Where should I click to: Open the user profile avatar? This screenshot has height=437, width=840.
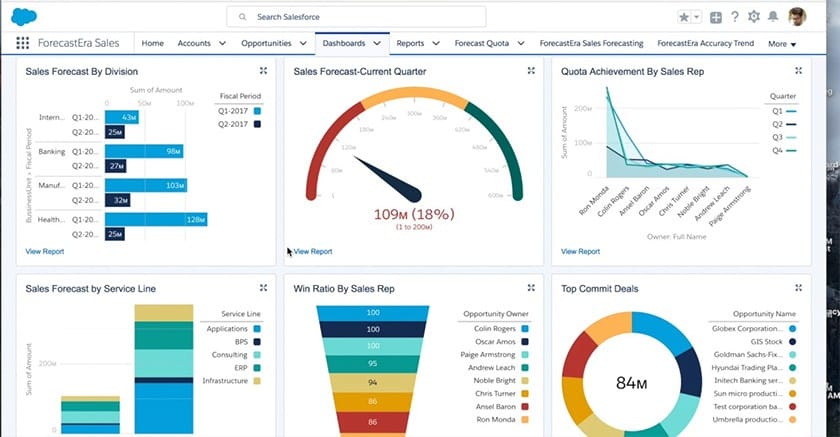click(797, 17)
